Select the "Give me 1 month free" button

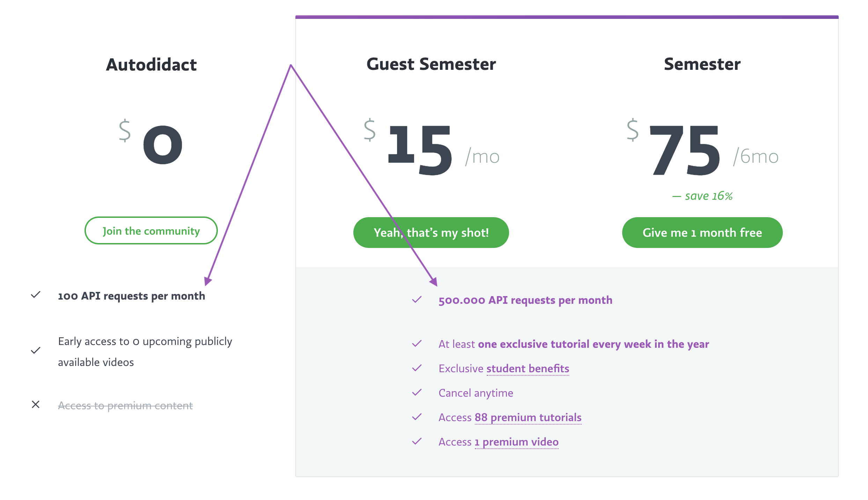click(703, 233)
